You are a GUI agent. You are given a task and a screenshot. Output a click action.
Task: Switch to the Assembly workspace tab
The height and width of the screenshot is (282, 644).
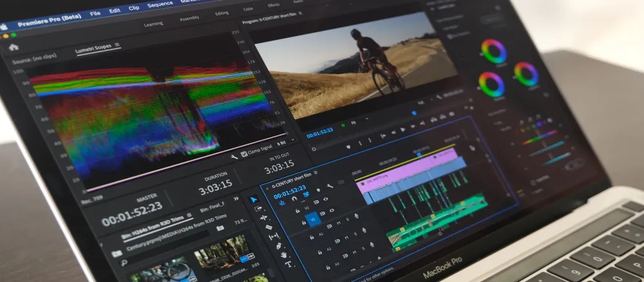189,19
